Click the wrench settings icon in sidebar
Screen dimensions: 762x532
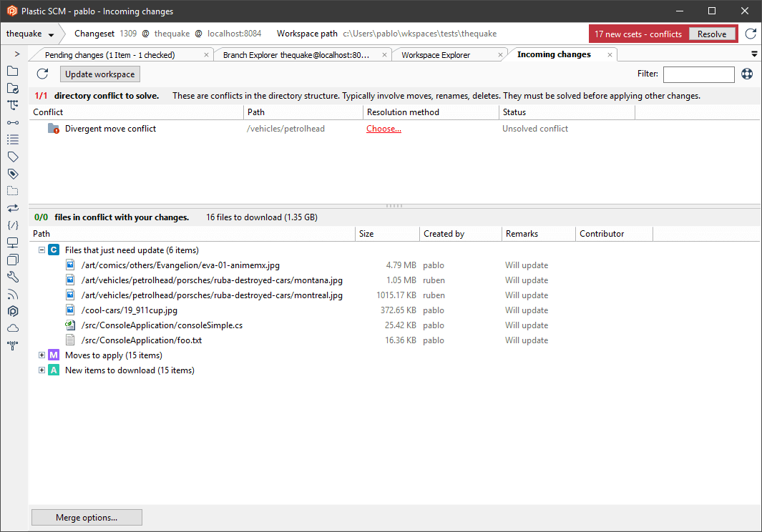click(12, 277)
